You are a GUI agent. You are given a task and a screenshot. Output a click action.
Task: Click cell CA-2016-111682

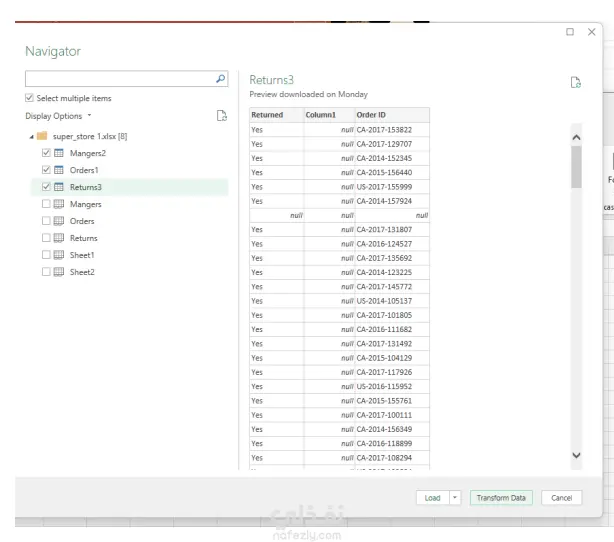click(x=392, y=329)
